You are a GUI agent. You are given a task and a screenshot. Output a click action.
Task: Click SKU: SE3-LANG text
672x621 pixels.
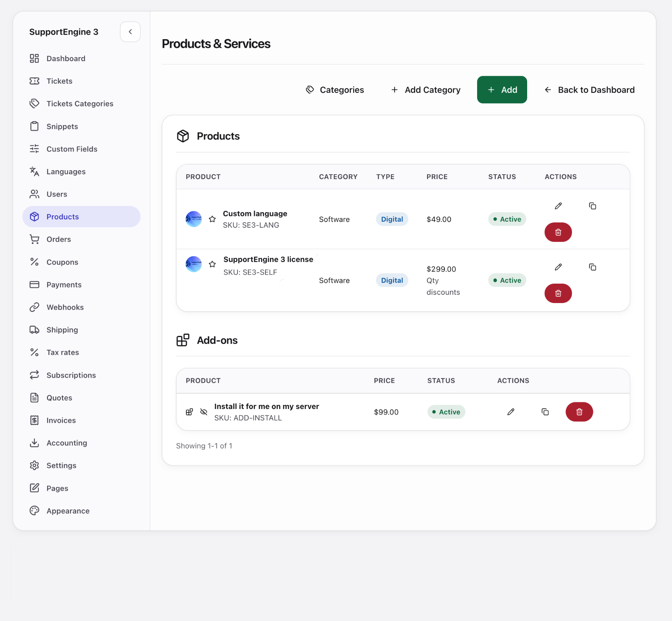coord(251,225)
